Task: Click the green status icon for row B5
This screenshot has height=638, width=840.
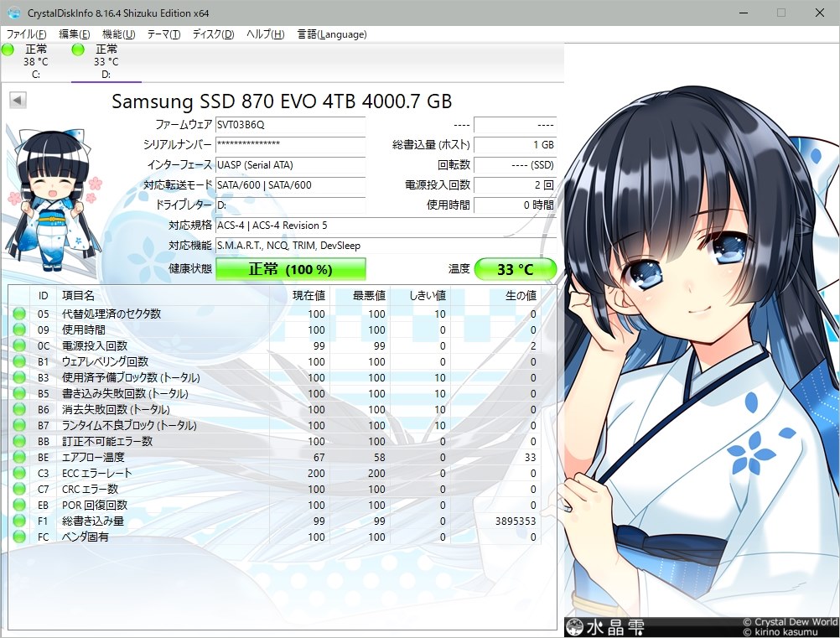Action: coord(19,393)
